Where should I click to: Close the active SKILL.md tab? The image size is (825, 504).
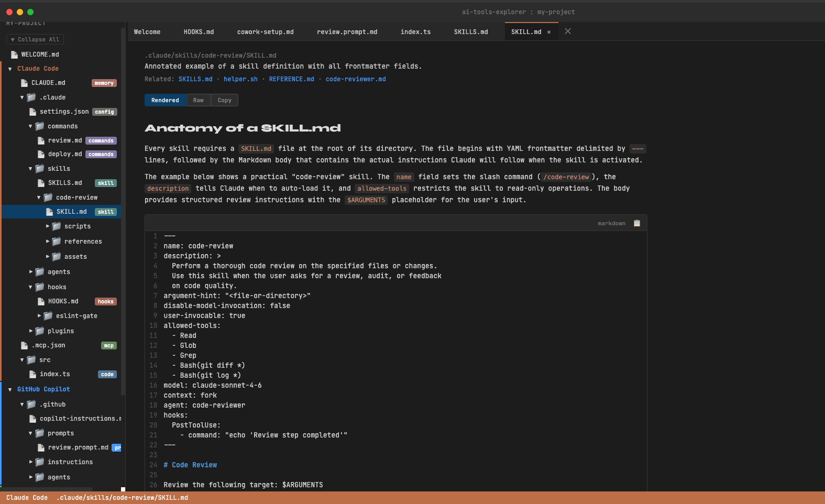point(549,32)
